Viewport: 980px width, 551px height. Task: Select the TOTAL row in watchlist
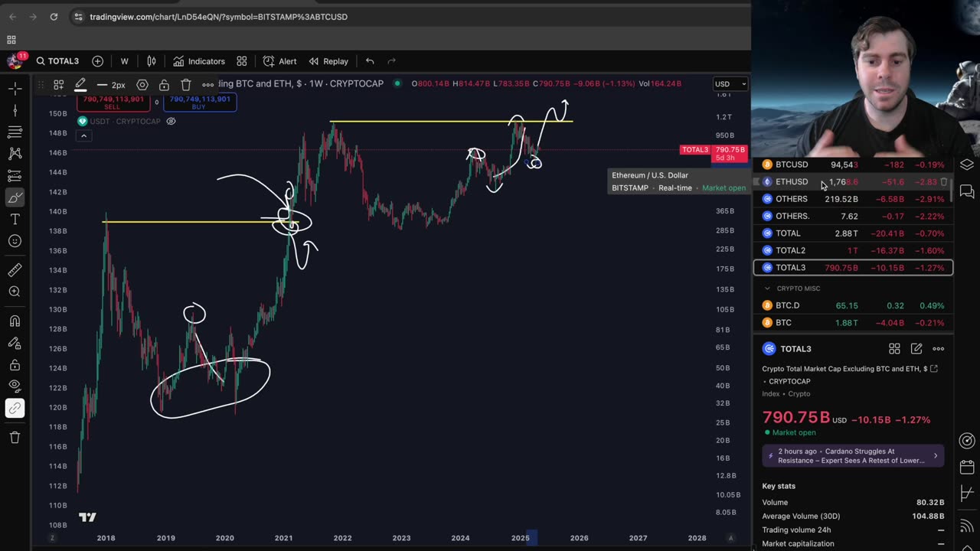coord(853,233)
